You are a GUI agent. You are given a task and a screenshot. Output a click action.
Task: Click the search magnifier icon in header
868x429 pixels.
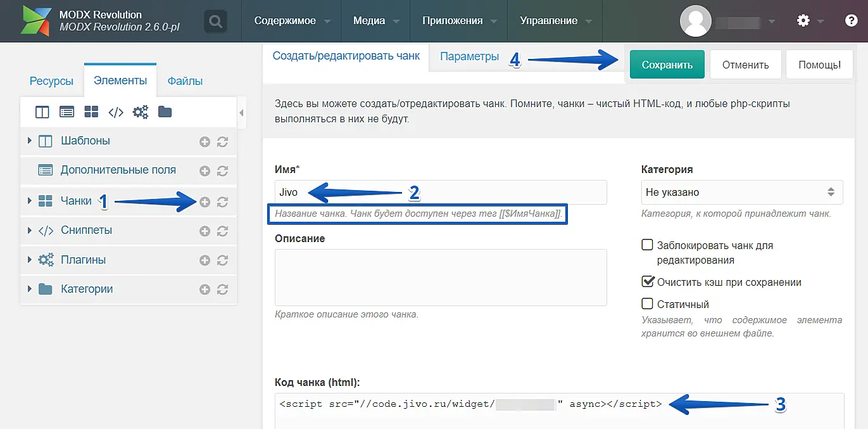pyautogui.click(x=215, y=22)
